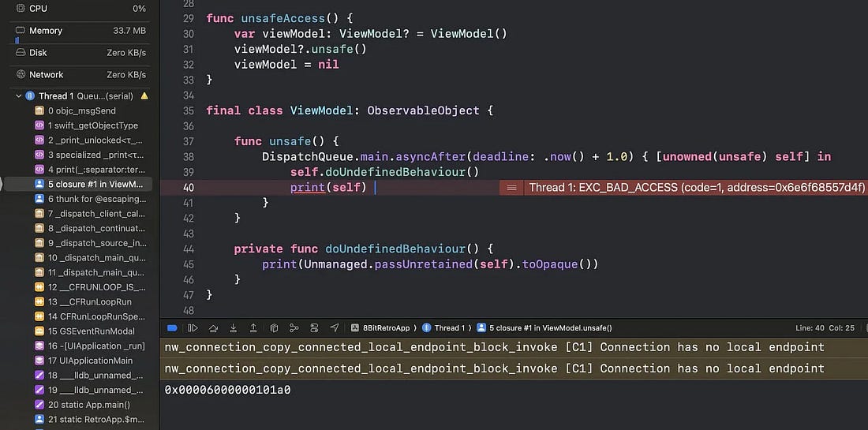Click the ObservableObject type on line 35

click(x=424, y=110)
